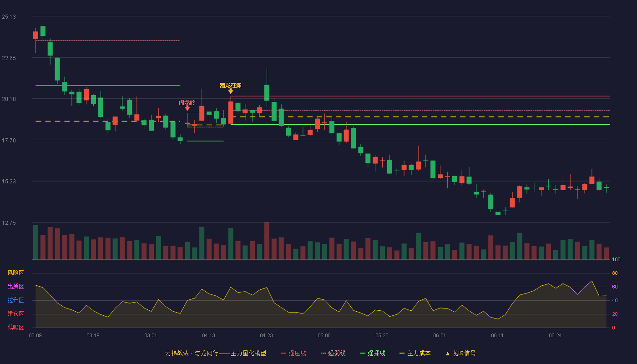
Task: Click the 出货区 indicator label
Action: pyautogui.click(x=15, y=287)
